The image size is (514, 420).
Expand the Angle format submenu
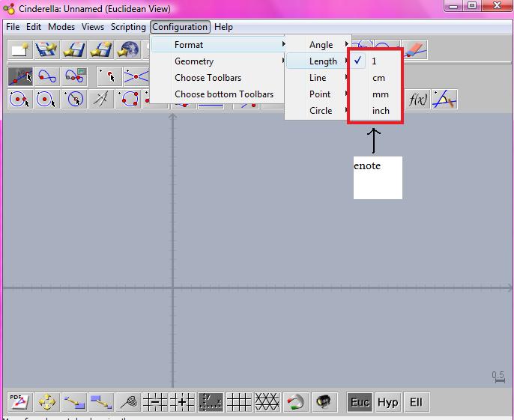coord(321,45)
